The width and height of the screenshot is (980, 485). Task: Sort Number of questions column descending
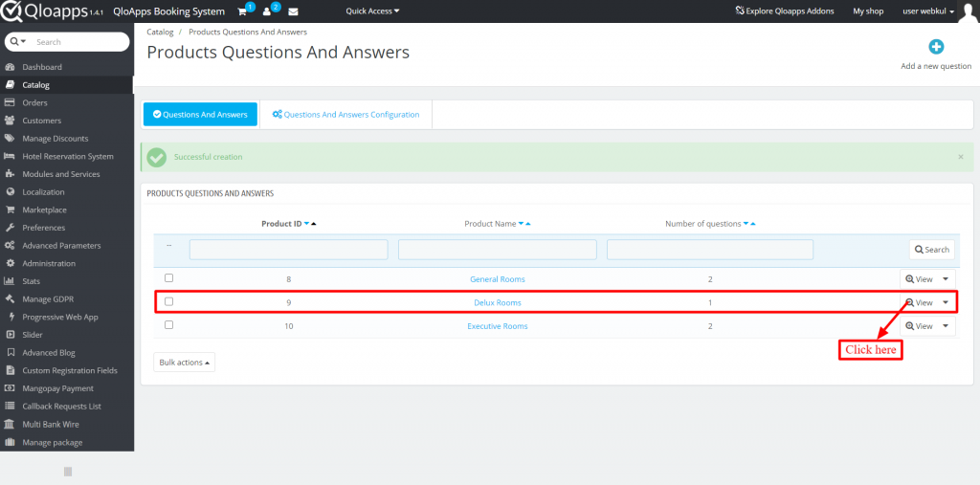746,225
